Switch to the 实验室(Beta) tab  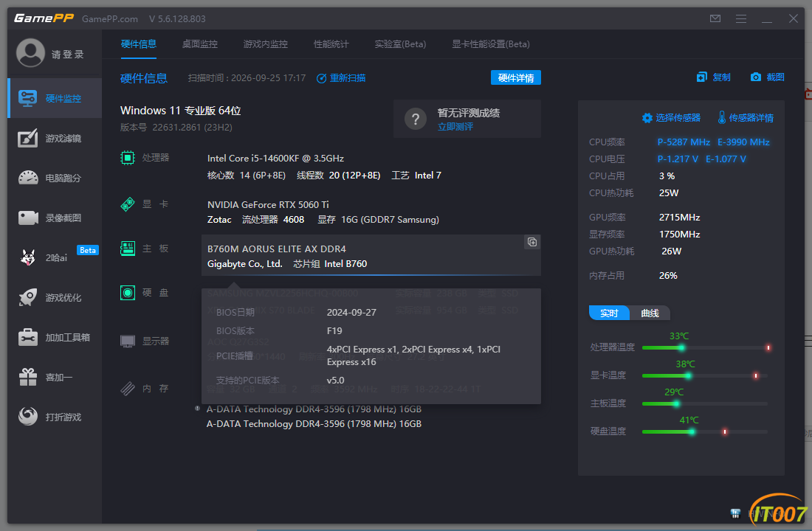pos(400,44)
